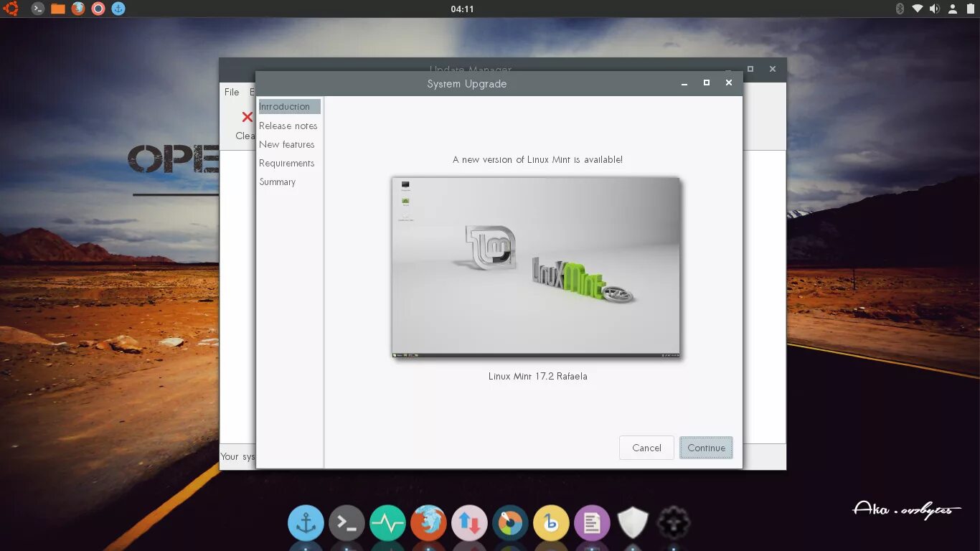The image size is (980, 551).
Task: Click the blue anchor icon in the top panel
Action: click(x=118, y=9)
